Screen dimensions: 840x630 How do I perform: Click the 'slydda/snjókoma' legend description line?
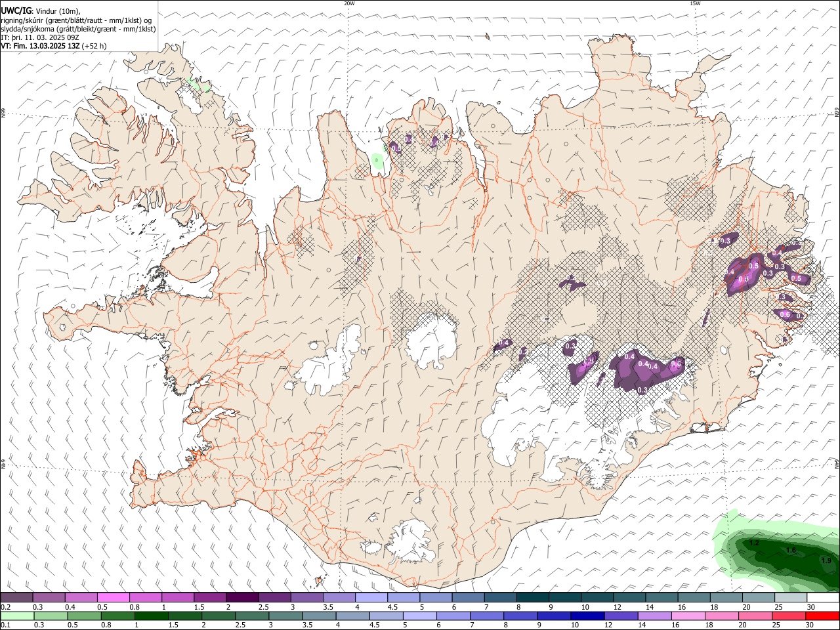78,29
